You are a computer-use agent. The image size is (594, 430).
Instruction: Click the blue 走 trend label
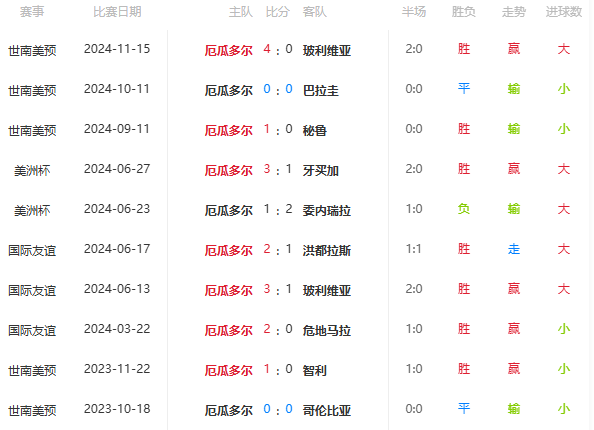pos(514,249)
